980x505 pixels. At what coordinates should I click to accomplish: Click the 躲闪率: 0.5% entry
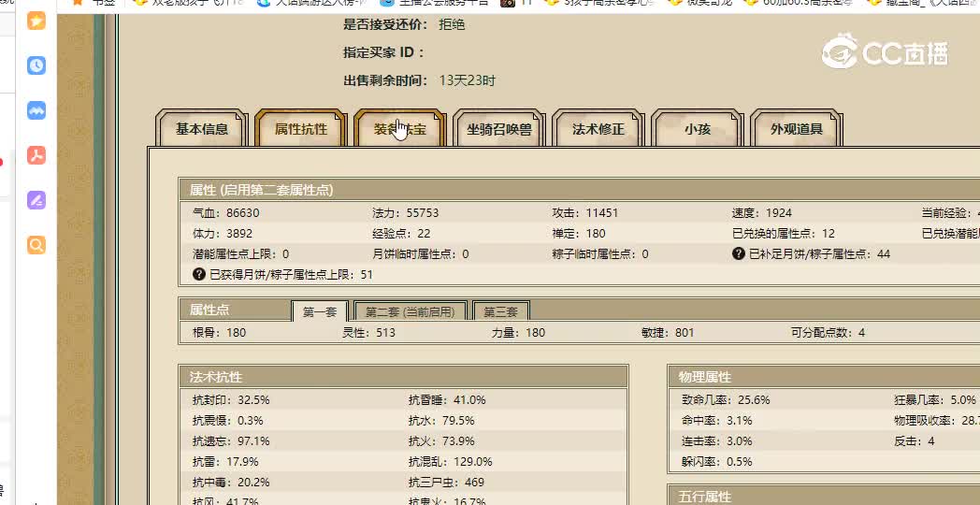(717, 462)
